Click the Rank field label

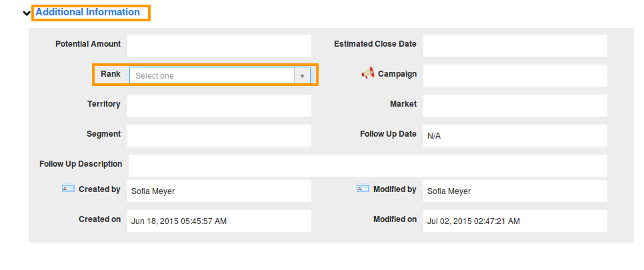coord(111,74)
